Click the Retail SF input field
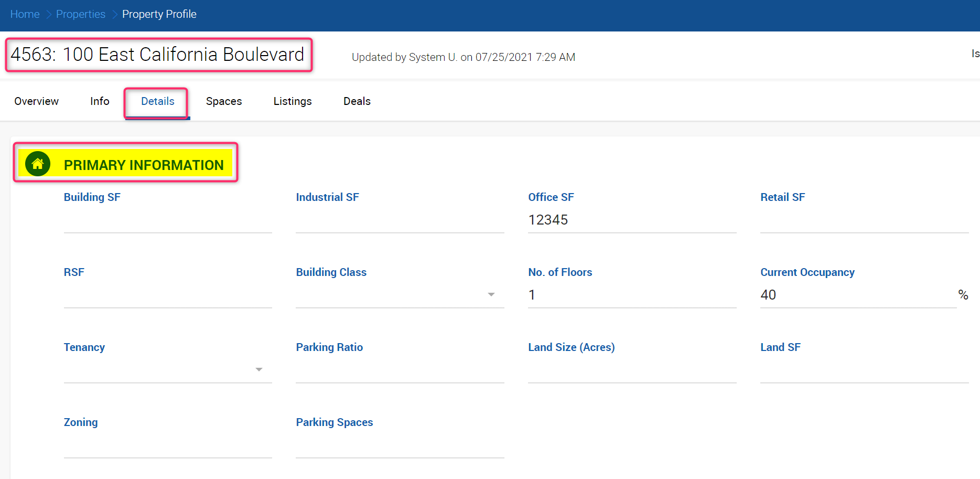This screenshot has width=980, height=479. point(865,220)
